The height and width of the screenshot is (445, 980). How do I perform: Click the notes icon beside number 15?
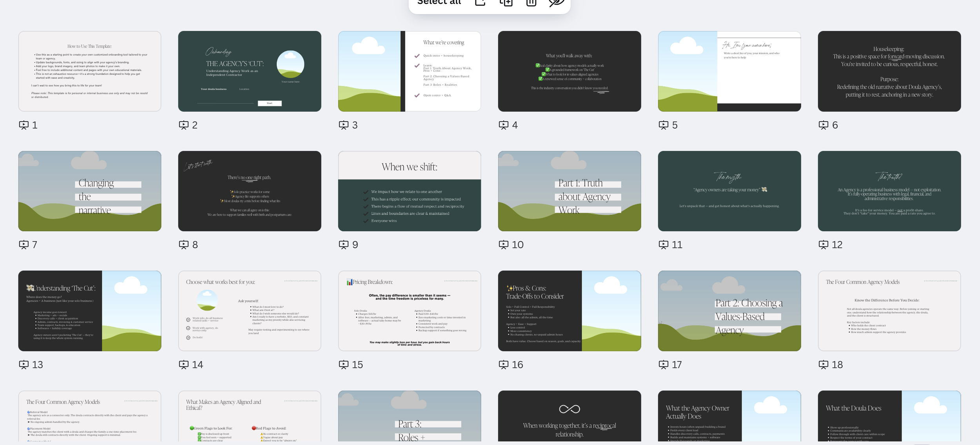click(343, 365)
